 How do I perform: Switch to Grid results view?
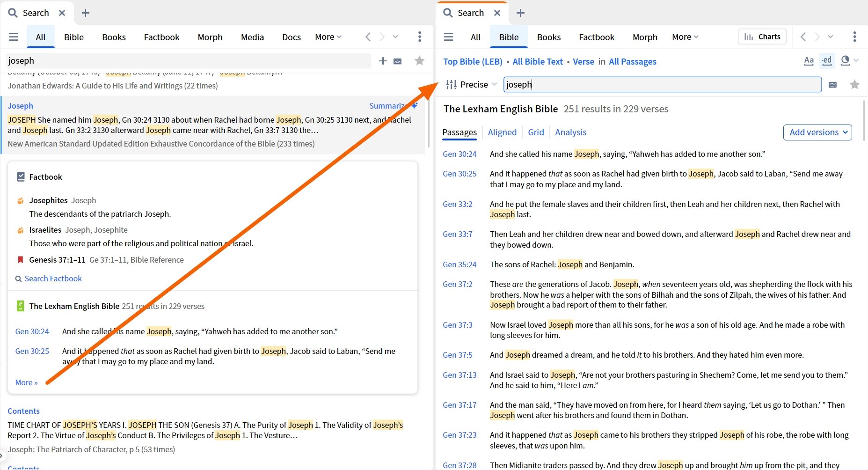tap(536, 132)
